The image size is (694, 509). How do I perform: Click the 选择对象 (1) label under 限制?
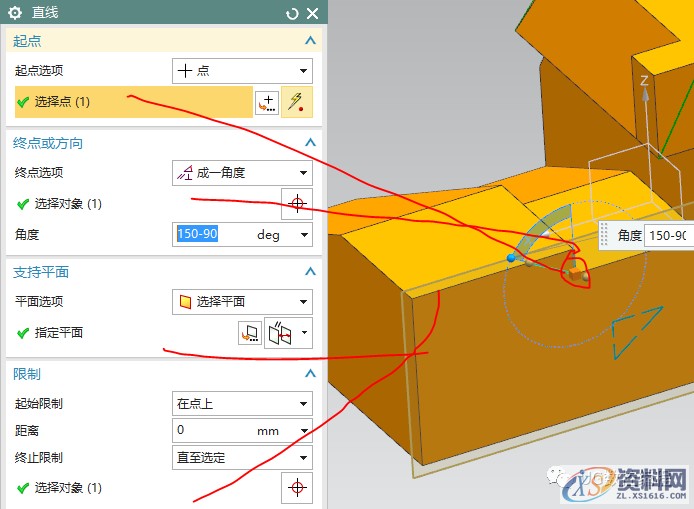coord(68,488)
